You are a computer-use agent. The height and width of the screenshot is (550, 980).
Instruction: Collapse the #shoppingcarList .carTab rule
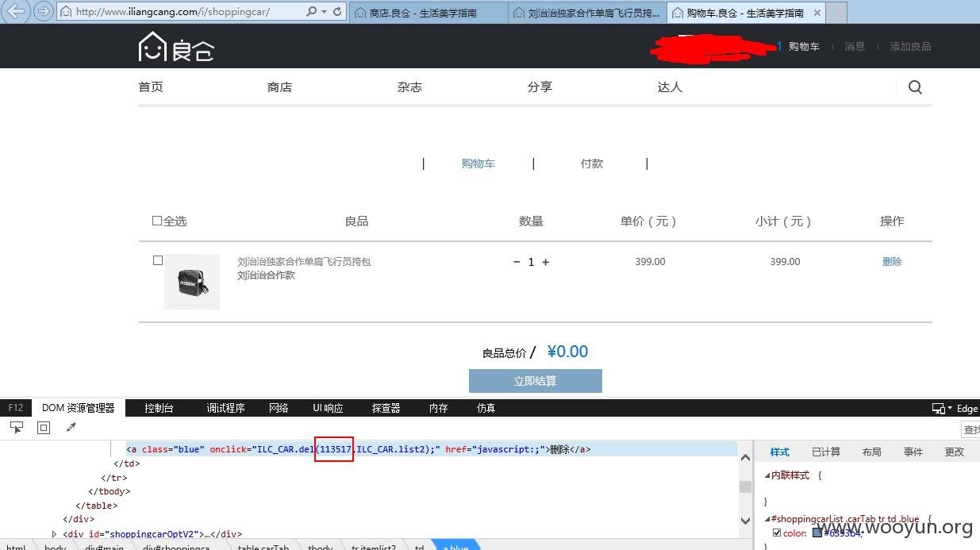point(767,518)
